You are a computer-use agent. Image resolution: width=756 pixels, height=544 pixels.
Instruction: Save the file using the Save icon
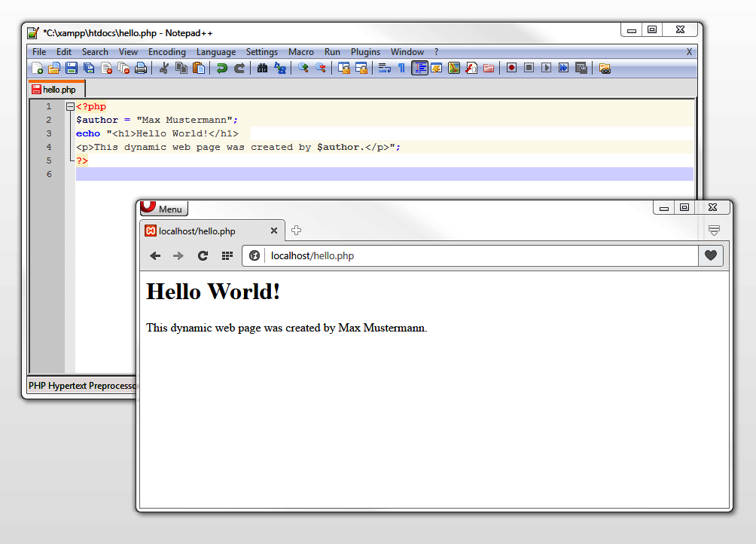(72, 69)
